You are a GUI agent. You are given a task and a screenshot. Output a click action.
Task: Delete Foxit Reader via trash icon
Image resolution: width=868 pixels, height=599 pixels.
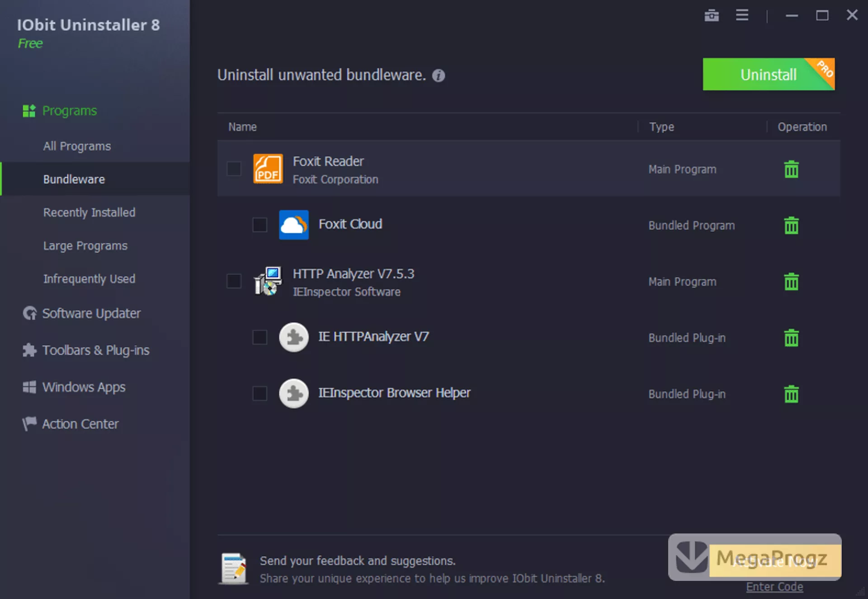pyautogui.click(x=791, y=169)
